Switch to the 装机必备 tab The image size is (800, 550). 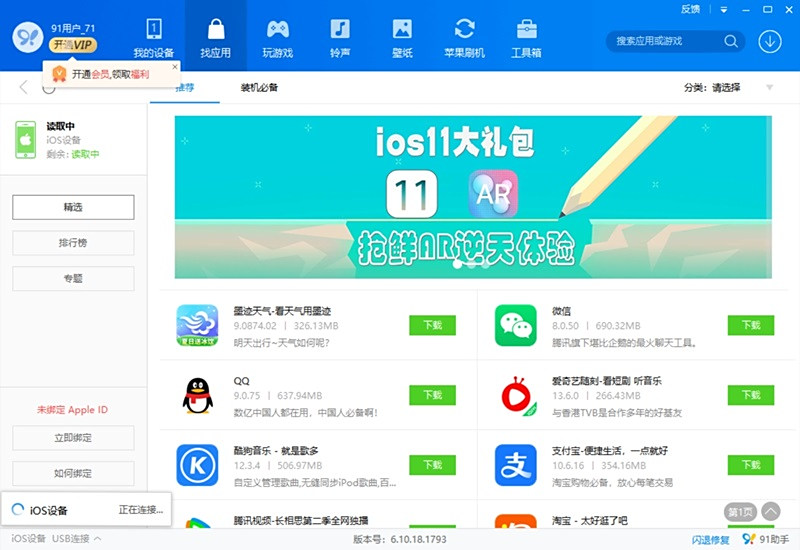tap(259, 88)
